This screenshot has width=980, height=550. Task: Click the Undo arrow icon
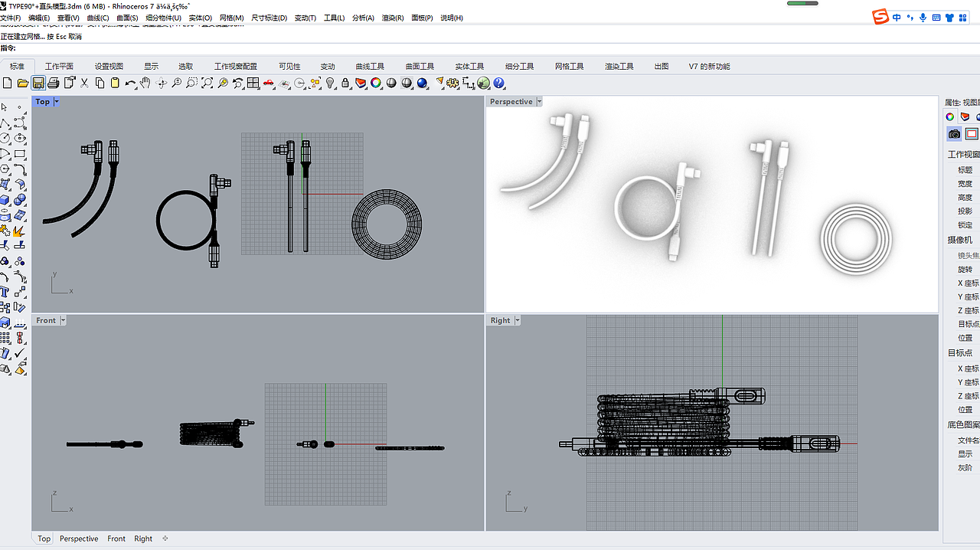coord(130,83)
